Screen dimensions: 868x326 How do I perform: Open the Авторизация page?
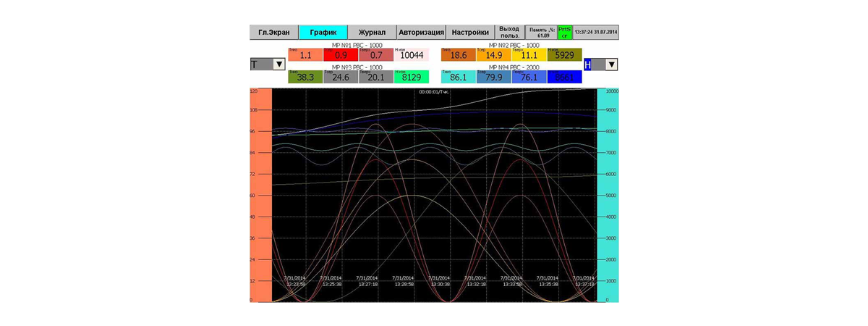coord(421,33)
